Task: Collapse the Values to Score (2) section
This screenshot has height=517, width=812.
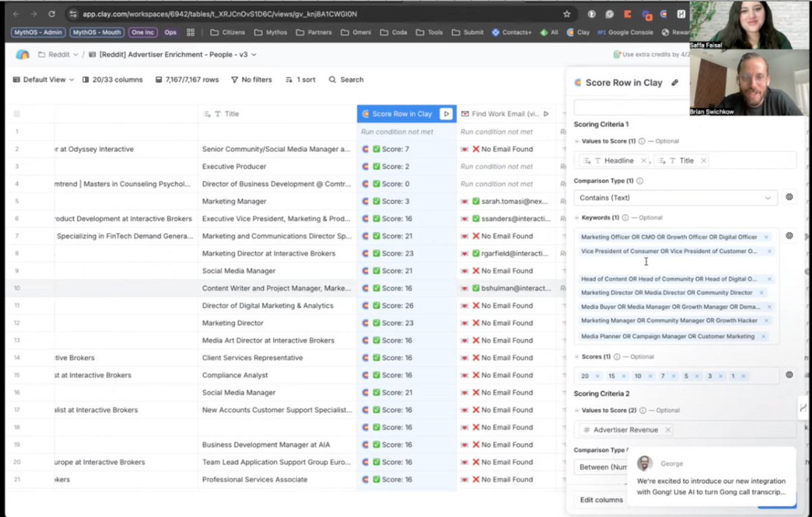Action: coord(577,410)
